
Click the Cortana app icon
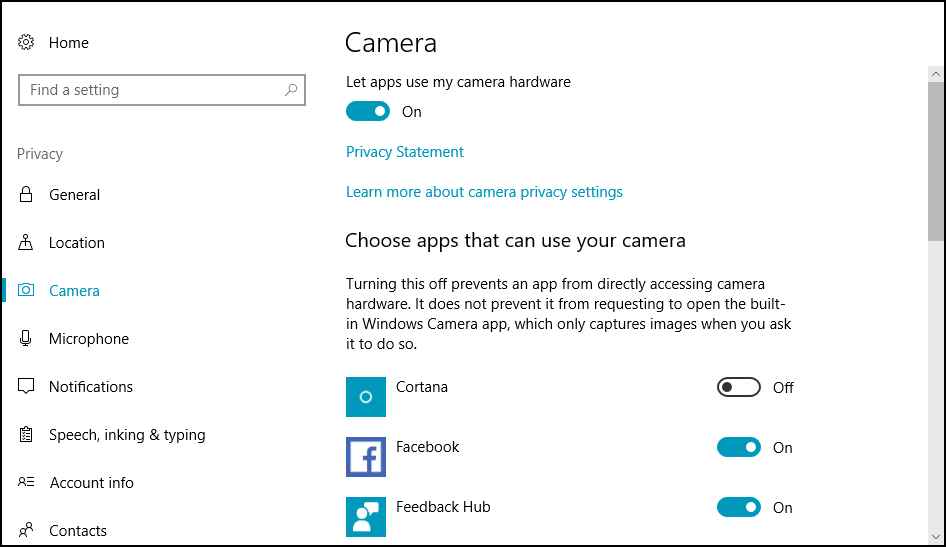[366, 397]
